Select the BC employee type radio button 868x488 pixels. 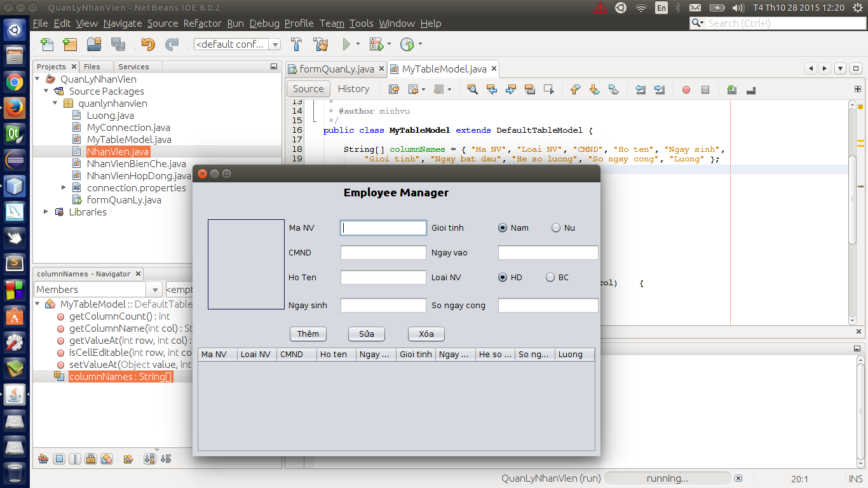point(550,277)
